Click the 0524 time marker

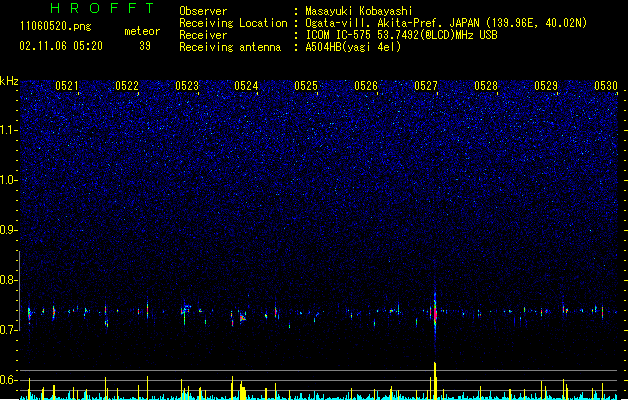pyautogui.click(x=246, y=85)
